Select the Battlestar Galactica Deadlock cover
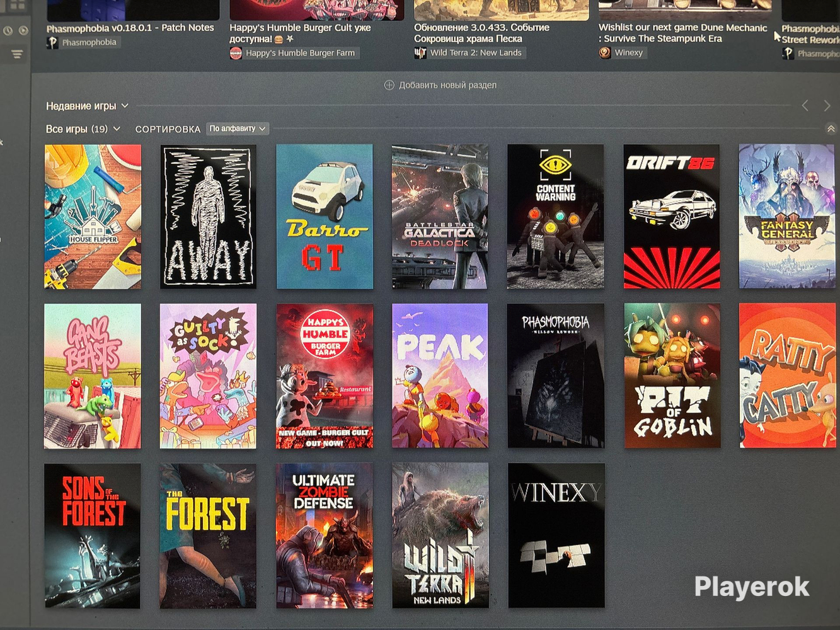 click(440, 217)
